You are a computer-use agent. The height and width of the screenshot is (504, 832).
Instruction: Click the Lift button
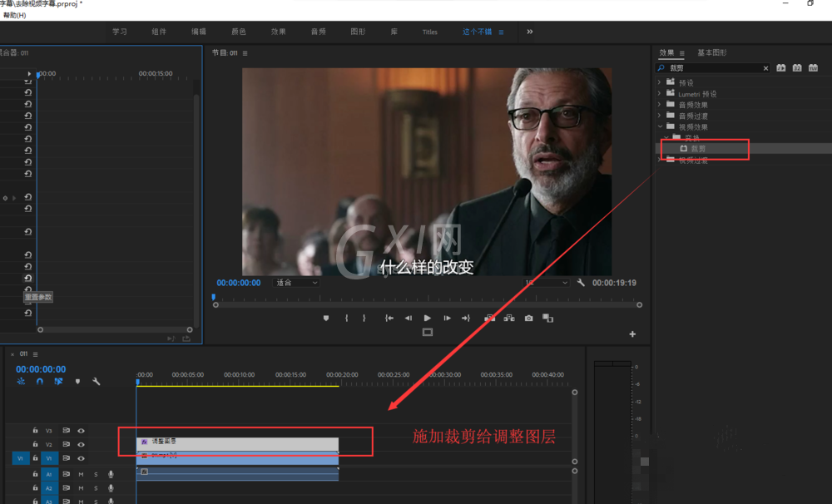[490, 319]
